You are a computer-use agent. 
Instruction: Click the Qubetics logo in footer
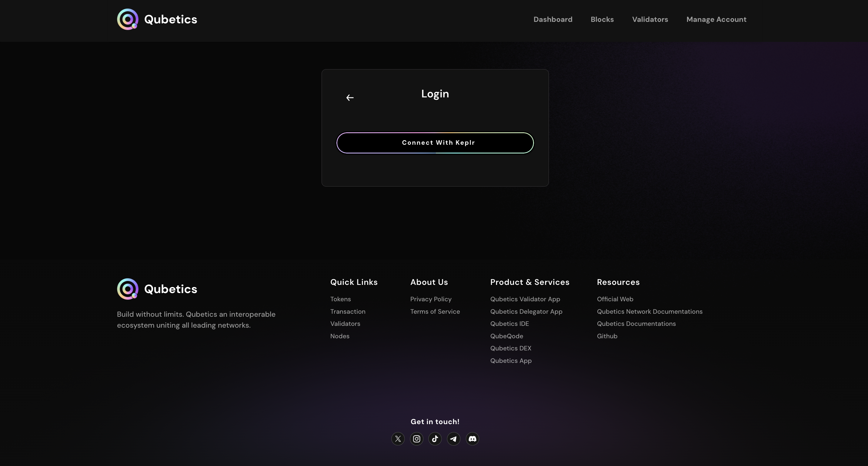click(157, 289)
